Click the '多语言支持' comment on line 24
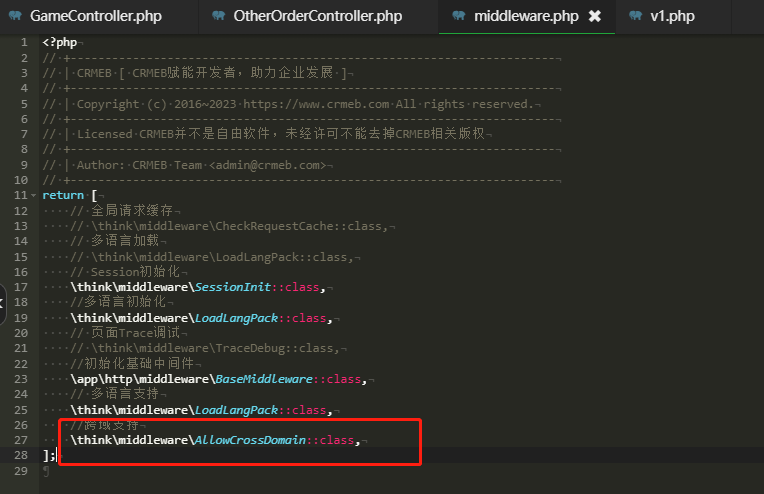The height and width of the screenshot is (494, 764). 115,394
